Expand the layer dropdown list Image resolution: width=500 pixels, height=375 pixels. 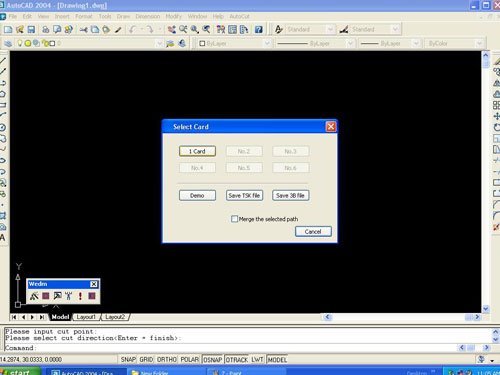(159, 43)
